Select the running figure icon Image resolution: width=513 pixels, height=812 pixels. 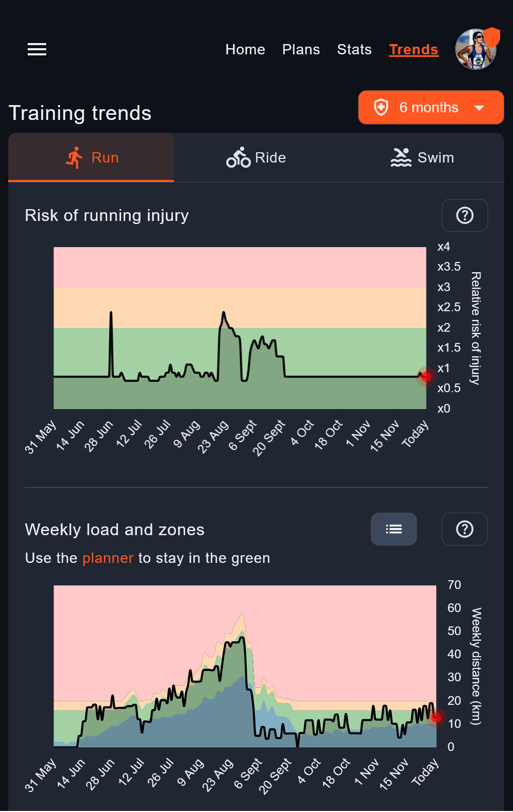pos(75,158)
